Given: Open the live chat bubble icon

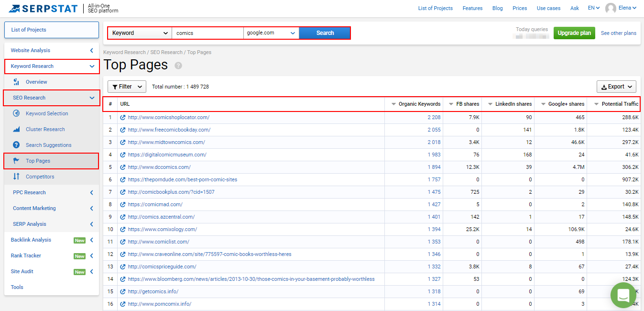Looking at the screenshot, I should 623,295.
